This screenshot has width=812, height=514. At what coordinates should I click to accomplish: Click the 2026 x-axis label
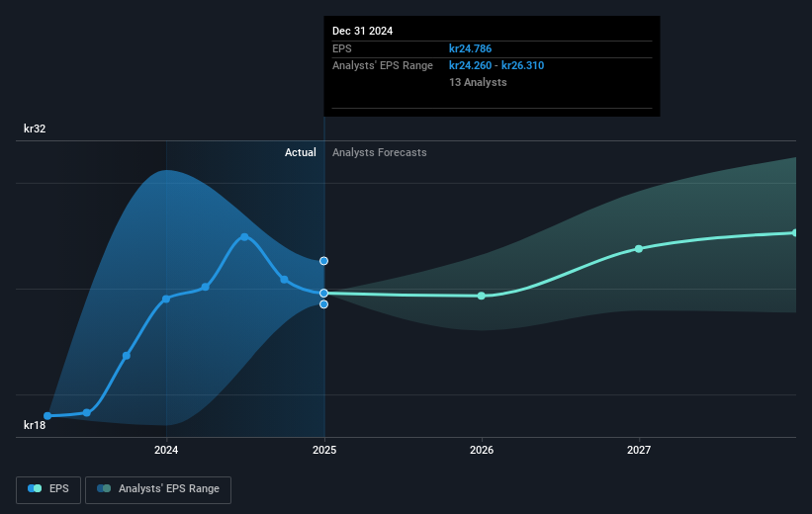[482, 450]
